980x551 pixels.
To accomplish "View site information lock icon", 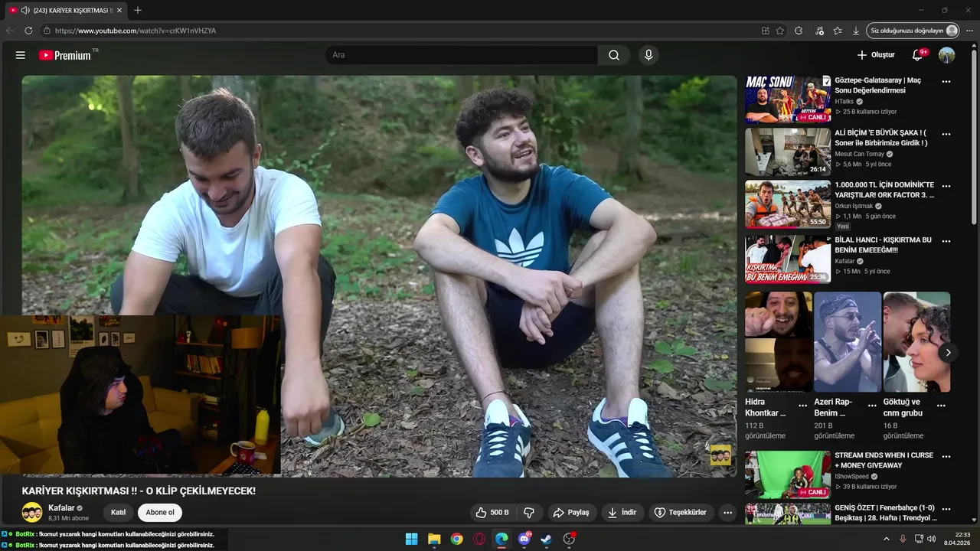I will [47, 31].
